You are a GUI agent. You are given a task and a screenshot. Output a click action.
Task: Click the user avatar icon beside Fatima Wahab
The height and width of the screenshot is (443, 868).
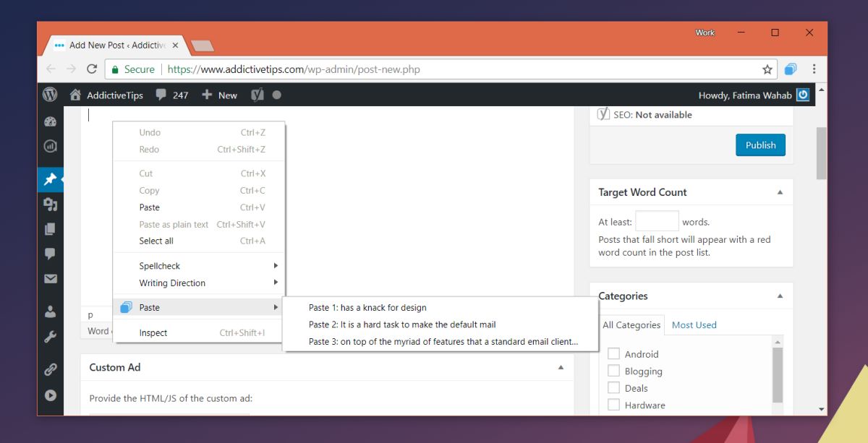[803, 95]
